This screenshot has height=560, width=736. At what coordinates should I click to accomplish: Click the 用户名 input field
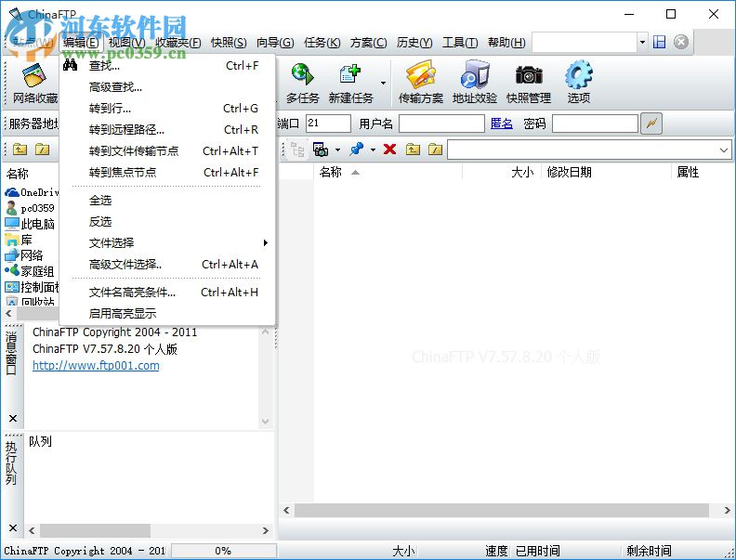[x=441, y=124]
